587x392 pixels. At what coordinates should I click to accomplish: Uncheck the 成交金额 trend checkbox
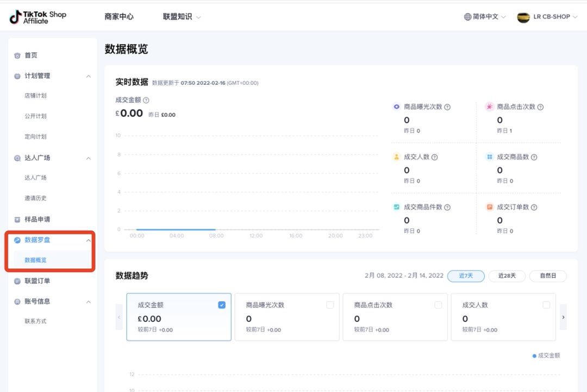222,305
